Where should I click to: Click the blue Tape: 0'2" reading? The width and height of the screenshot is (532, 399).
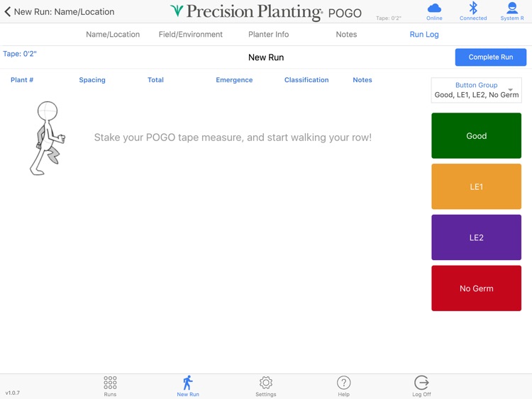coord(20,54)
